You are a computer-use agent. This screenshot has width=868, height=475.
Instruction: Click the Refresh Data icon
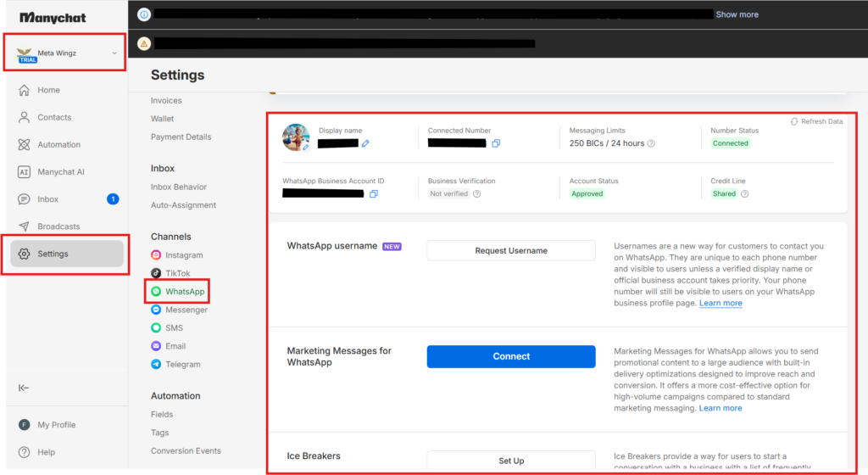pos(794,121)
